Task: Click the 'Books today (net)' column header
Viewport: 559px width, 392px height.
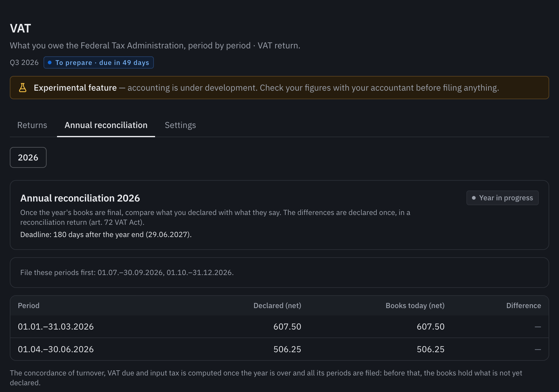Action: (415, 306)
